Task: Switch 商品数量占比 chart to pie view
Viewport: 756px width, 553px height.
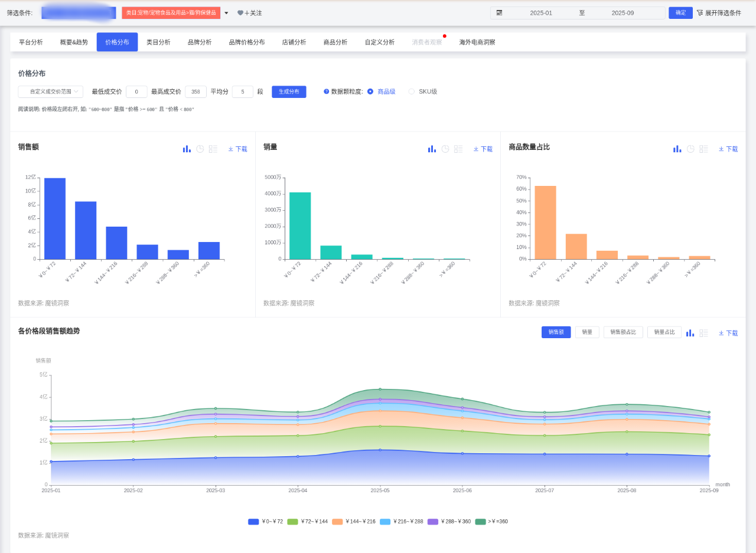Action: pos(690,149)
